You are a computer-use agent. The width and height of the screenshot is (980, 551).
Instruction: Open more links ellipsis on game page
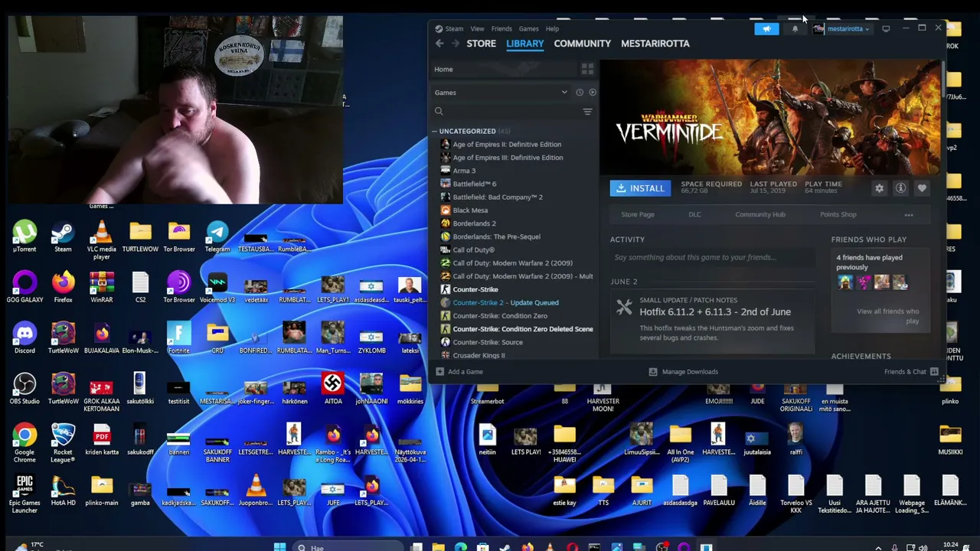pos(909,215)
